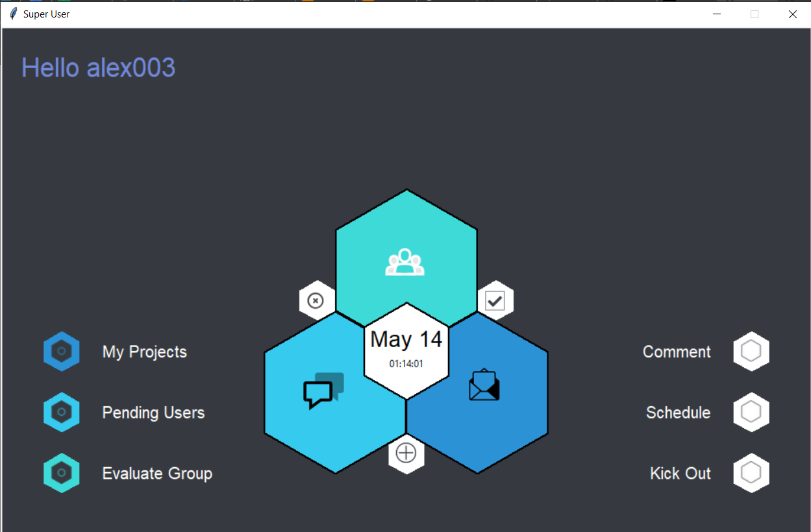Click the small X circle hexagon icon

[316, 300]
